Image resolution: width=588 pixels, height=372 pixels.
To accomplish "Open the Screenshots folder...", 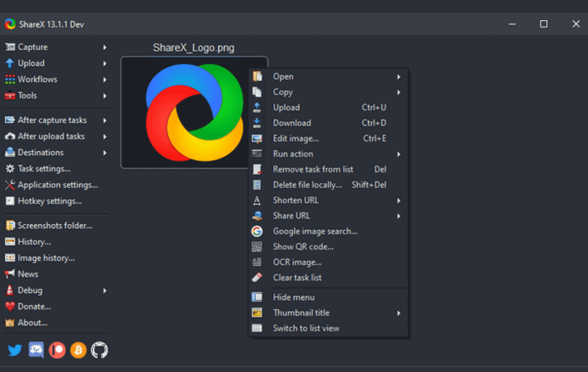I will pyautogui.click(x=55, y=225).
